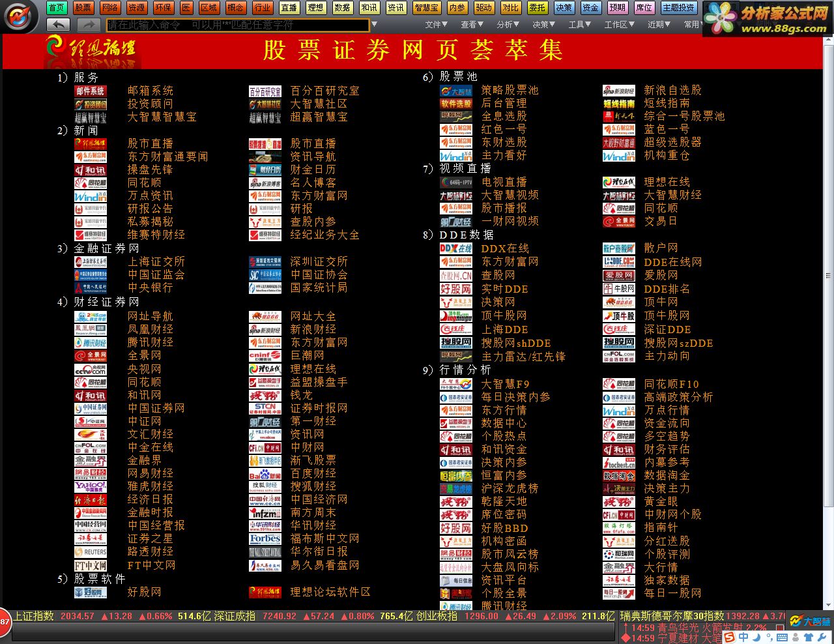Open the 策略股票池 link
834x644 pixels.
(510, 91)
